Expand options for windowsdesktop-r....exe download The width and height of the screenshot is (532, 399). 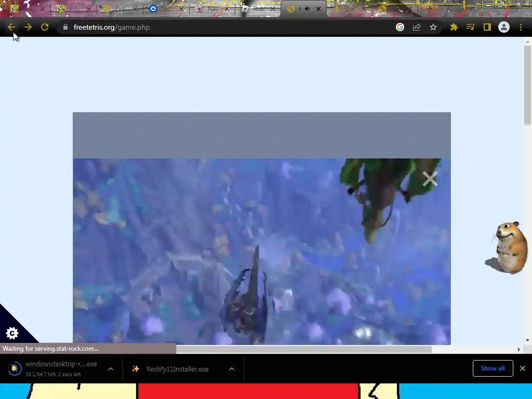111,369
